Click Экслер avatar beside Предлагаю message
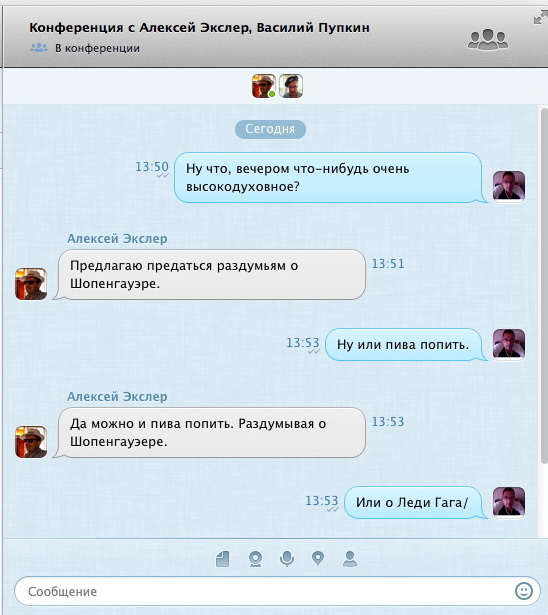 (x=31, y=284)
